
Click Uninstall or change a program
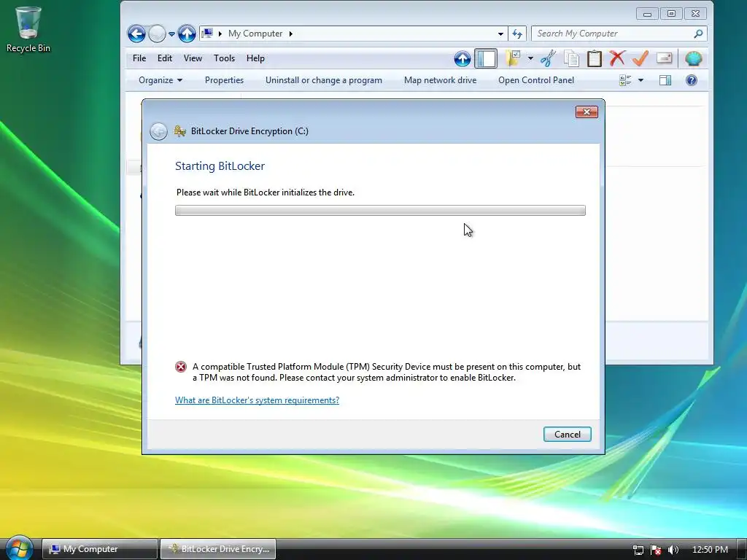click(x=323, y=80)
